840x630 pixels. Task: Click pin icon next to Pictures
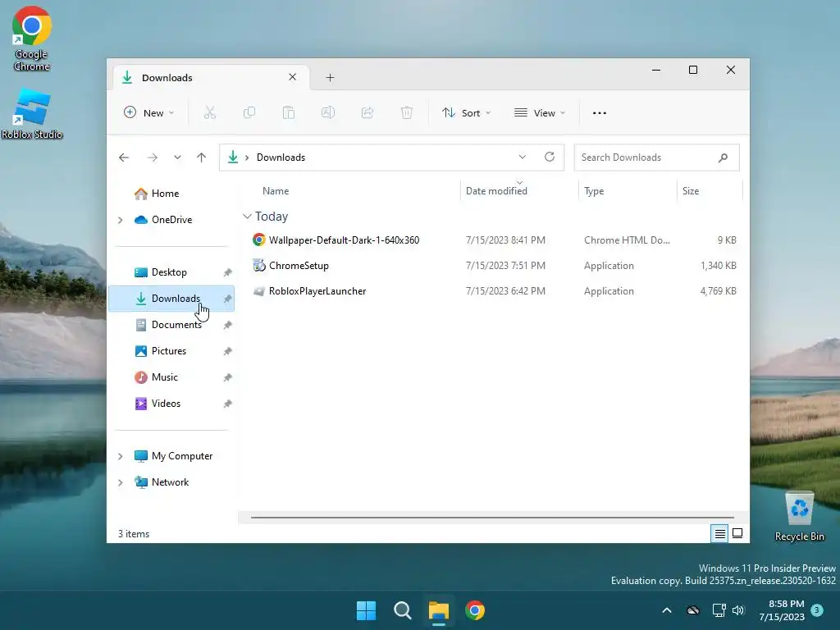tap(228, 351)
